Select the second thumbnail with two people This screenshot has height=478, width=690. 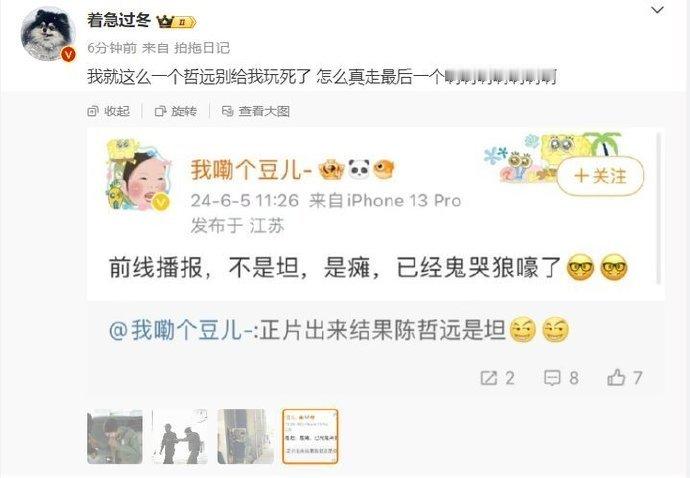pos(180,437)
